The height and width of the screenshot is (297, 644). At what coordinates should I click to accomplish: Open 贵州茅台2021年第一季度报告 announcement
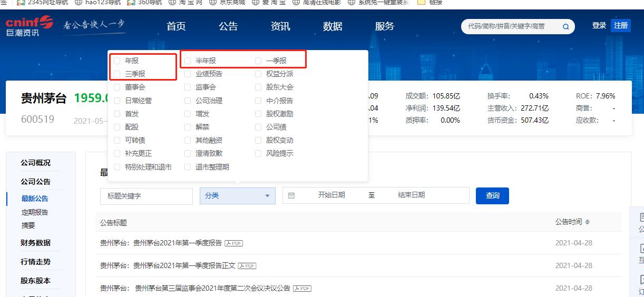click(x=161, y=243)
